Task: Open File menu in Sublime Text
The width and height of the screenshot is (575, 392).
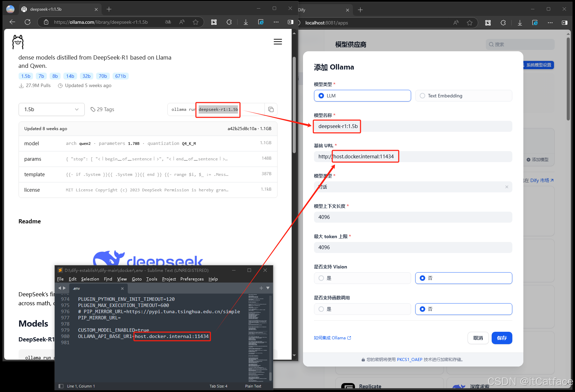Action: point(60,279)
